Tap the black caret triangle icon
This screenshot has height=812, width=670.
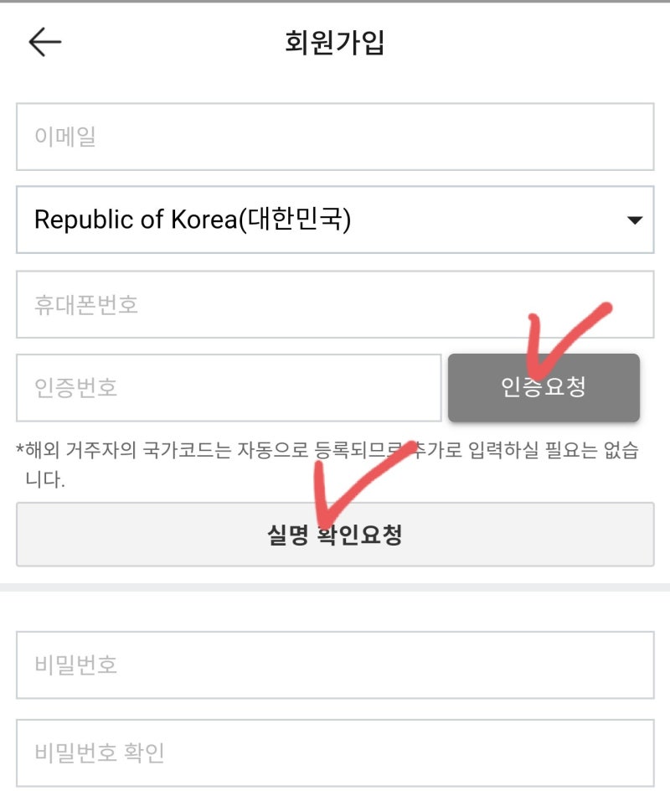635,220
